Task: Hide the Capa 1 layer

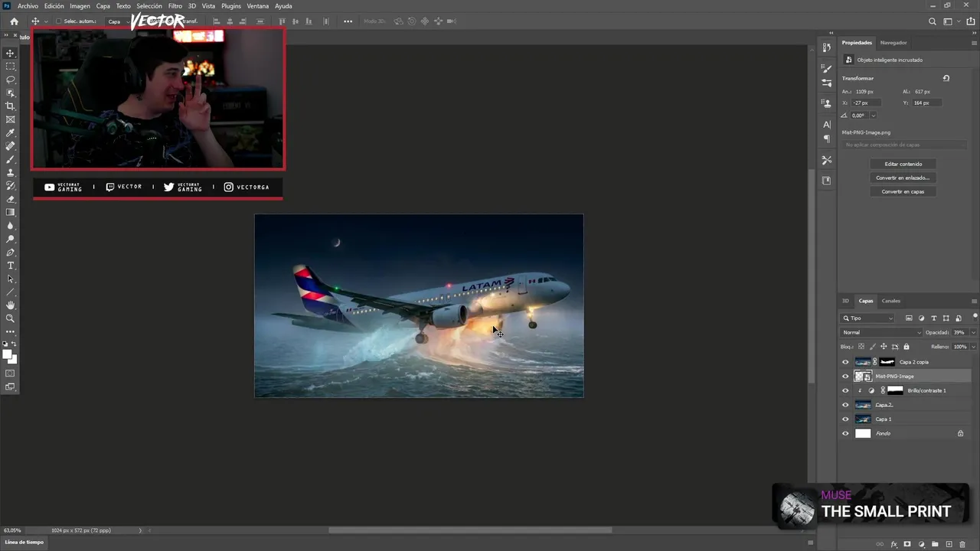Action: pos(845,419)
